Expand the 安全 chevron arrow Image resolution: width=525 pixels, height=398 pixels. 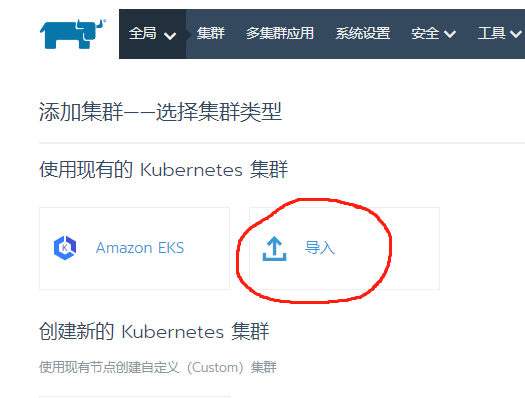point(450,34)
